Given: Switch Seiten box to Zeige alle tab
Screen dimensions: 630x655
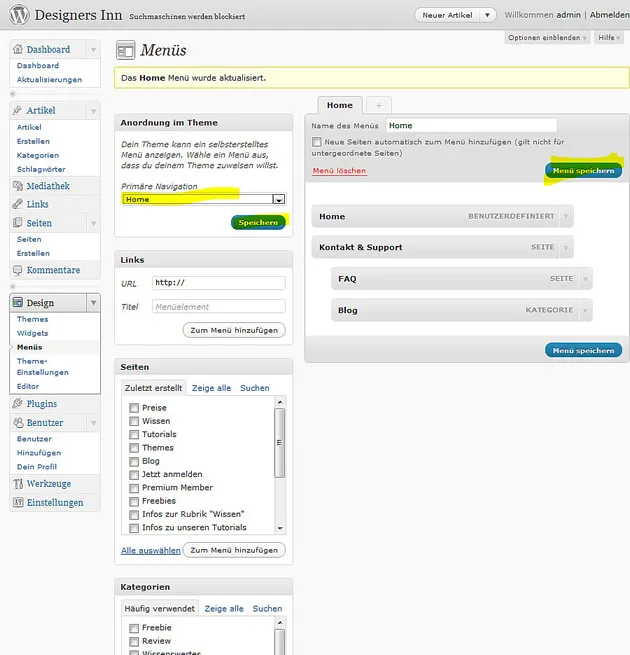Looking at the screenshot, I should coord(211,388).
